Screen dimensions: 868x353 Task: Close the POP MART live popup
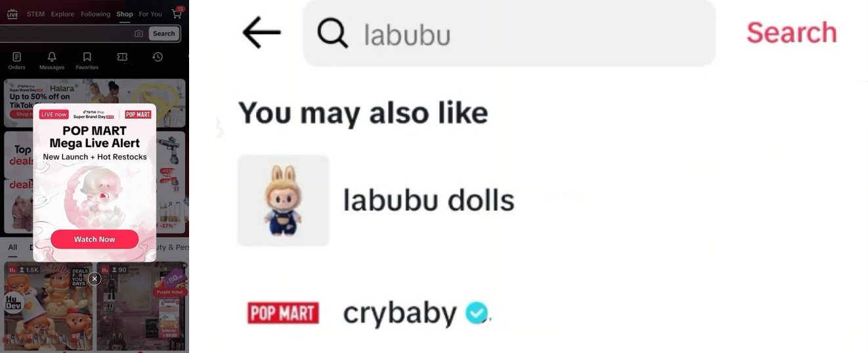point(95,279)
